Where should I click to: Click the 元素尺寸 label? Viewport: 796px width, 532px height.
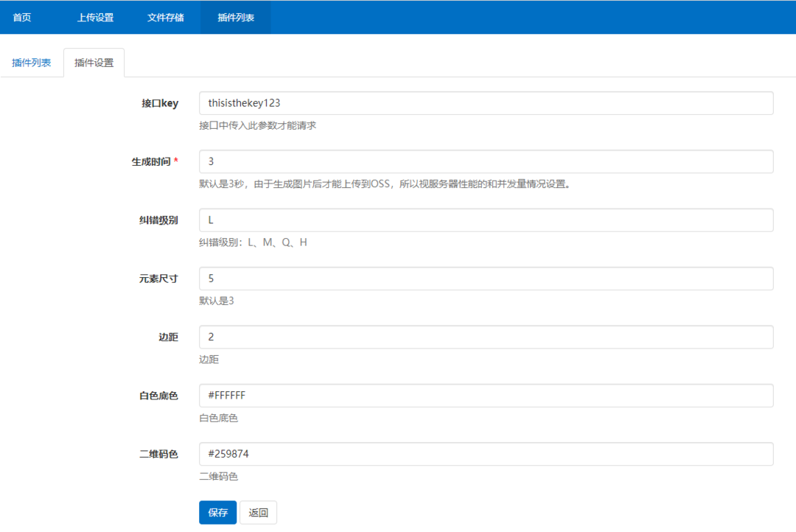(x=159, y=279)
